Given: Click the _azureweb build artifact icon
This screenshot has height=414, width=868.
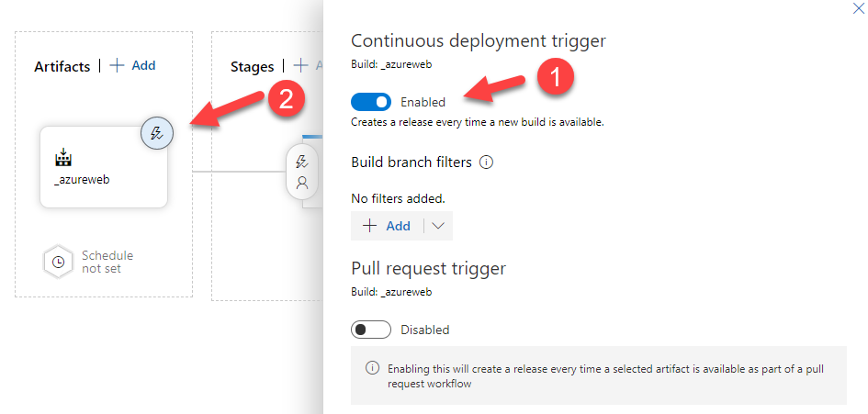Looking at the screenshot, I should tap(63, 158).
